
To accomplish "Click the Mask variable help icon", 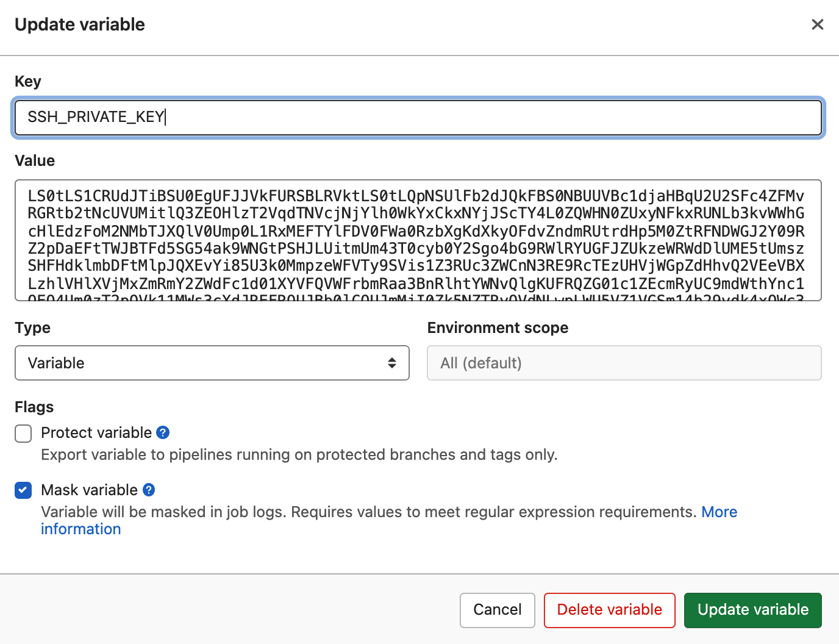I will coord(149,490).
